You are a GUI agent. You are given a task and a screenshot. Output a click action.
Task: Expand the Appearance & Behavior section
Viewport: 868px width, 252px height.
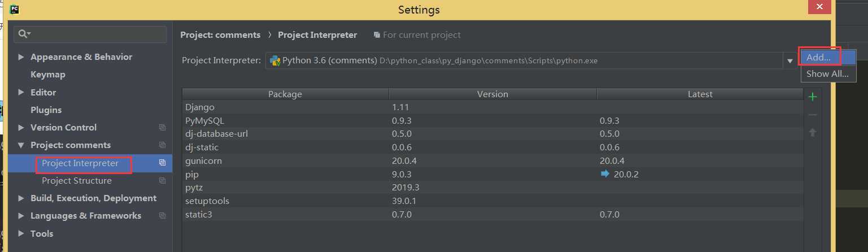click(x=21, y=57)
